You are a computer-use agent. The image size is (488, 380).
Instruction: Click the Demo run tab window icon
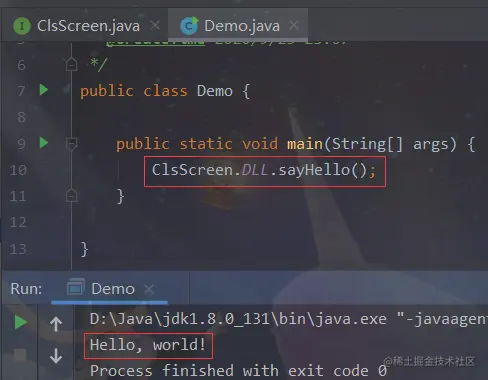(x=76, y=287)
